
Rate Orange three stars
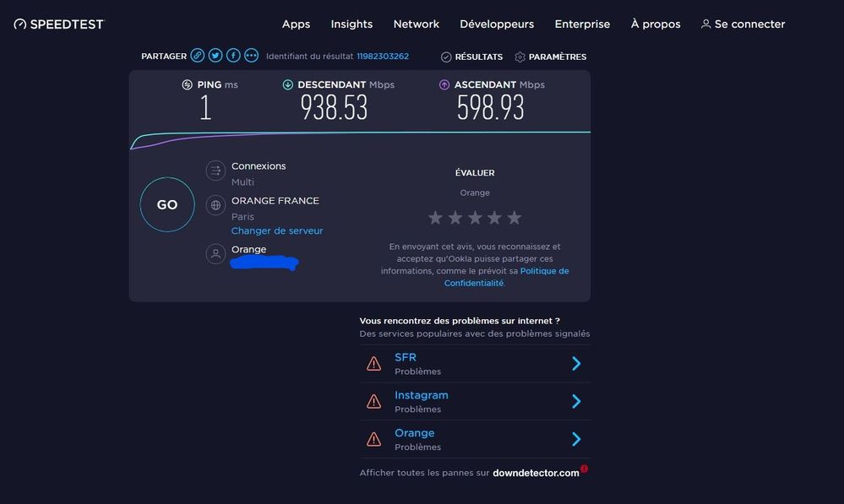click(x=475, y=218)
